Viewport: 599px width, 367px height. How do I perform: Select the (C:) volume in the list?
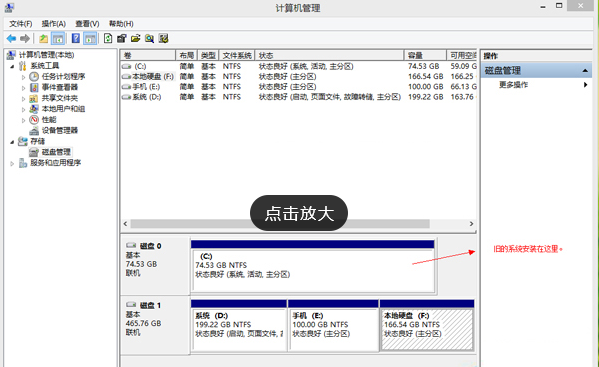(140, 66)
